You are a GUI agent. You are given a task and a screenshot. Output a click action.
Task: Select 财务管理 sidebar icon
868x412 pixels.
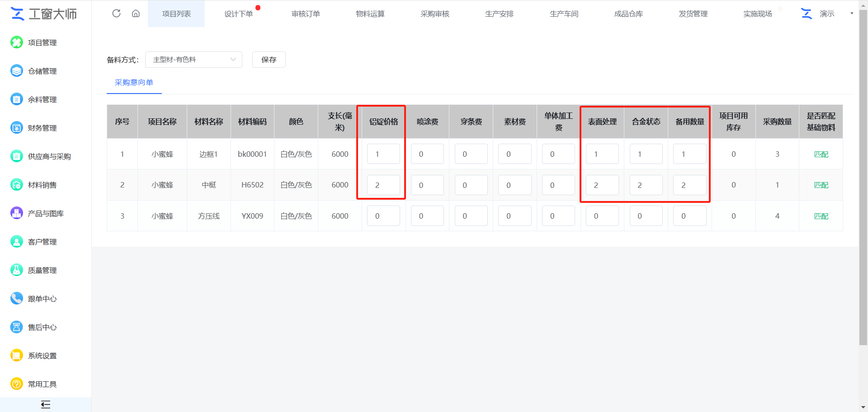click(17, 128)
